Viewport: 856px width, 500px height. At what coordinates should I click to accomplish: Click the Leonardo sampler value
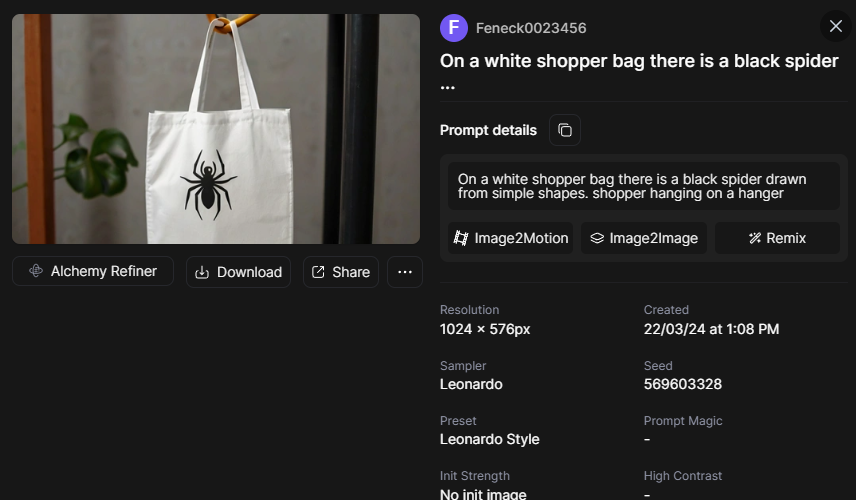click(471, 384)
